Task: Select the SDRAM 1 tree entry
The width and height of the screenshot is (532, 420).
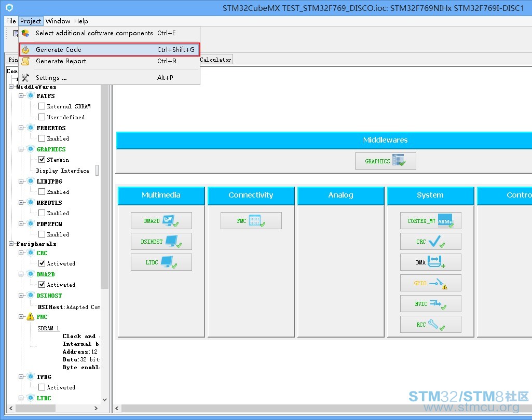Action: click(x=48, y=328)
